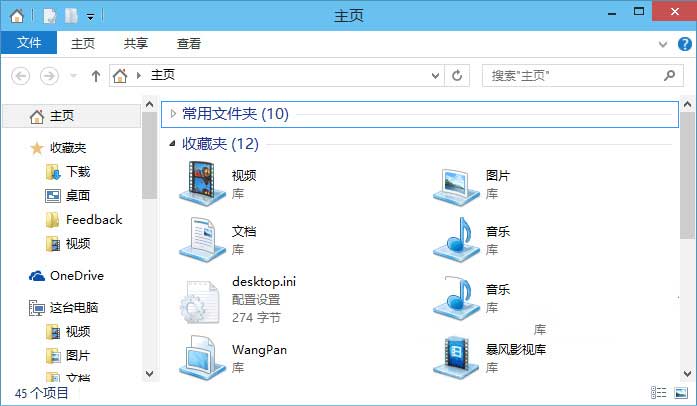Open the 文件 menu
Viewport: 697px width, 406px height.
[x=29, y=43]
